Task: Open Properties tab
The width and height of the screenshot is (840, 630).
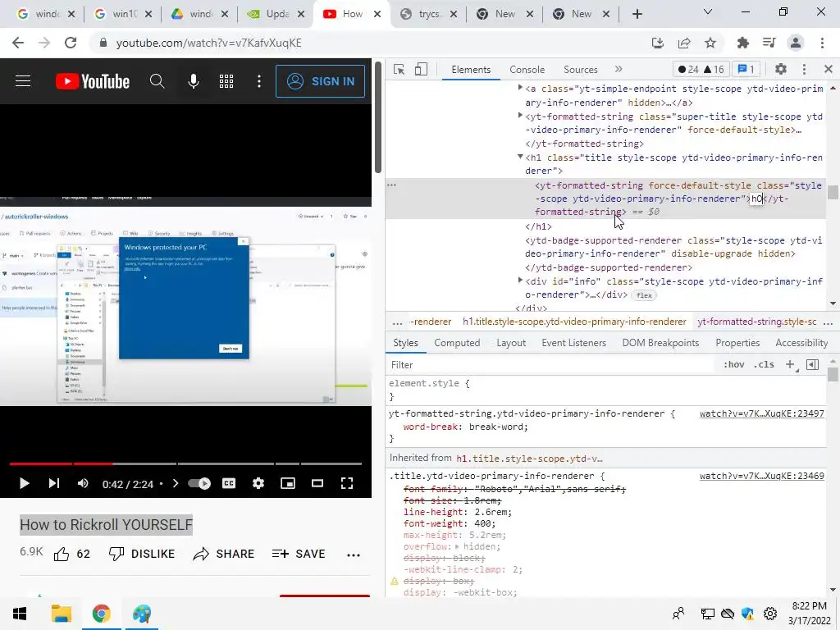Action: [x=737, y=343]
